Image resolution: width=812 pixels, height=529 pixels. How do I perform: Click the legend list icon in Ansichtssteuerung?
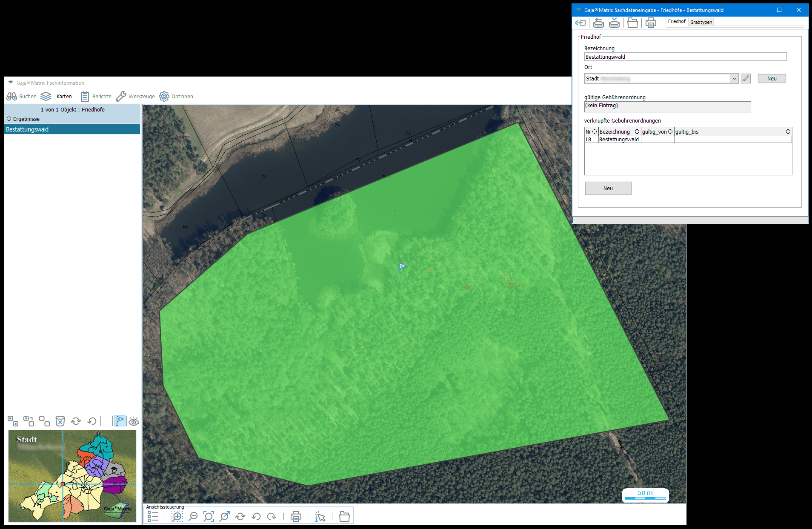coord(153,517)
